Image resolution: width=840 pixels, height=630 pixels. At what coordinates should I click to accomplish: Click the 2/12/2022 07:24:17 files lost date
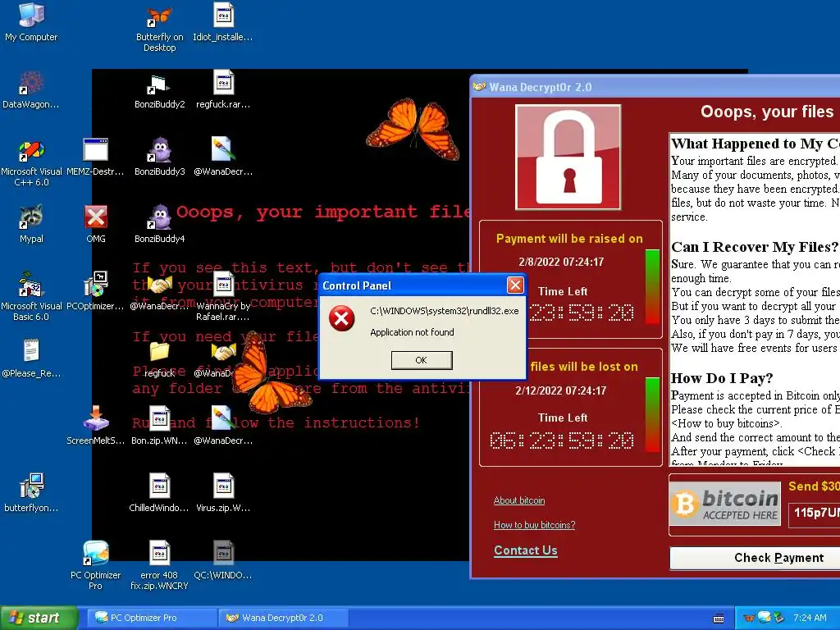(561, 390)
